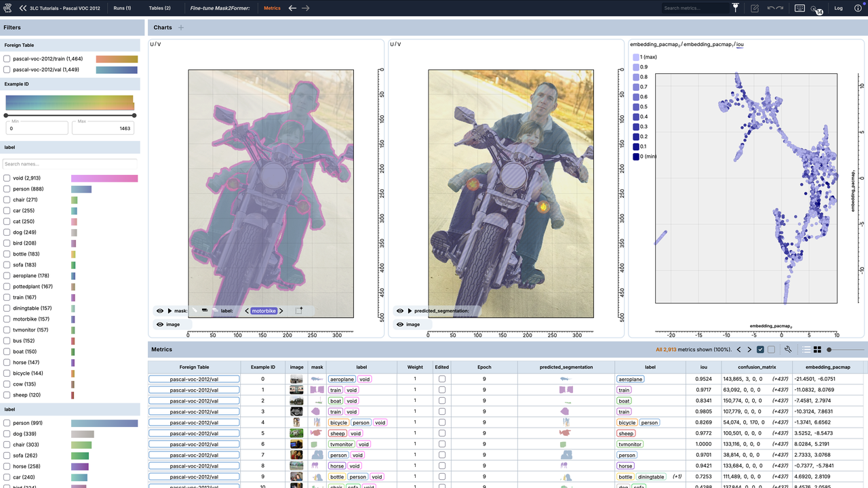868x488 pixels.
Task: Open the edit pencil icon in the top bar
Action: 755,8
